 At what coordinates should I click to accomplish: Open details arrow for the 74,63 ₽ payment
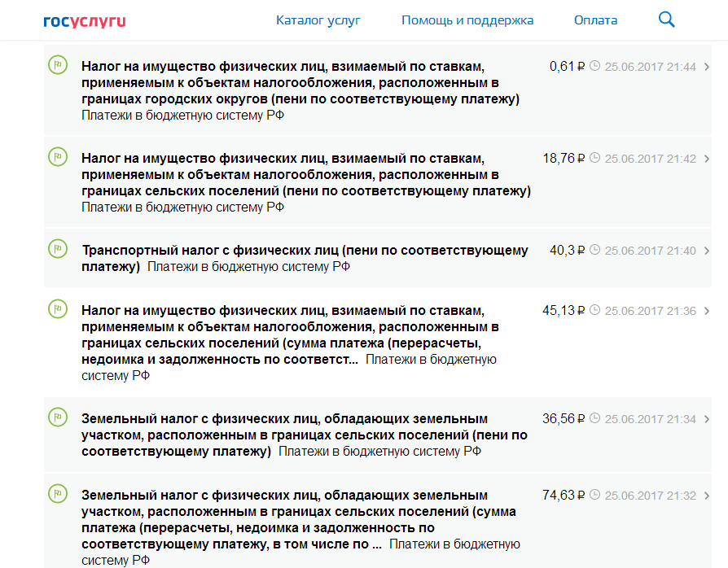tap(706, 496)
